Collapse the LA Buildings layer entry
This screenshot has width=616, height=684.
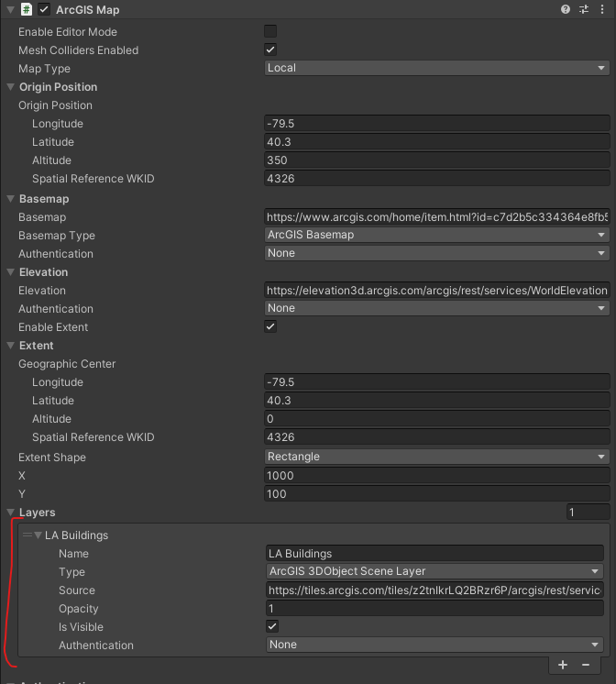[38, 535]
